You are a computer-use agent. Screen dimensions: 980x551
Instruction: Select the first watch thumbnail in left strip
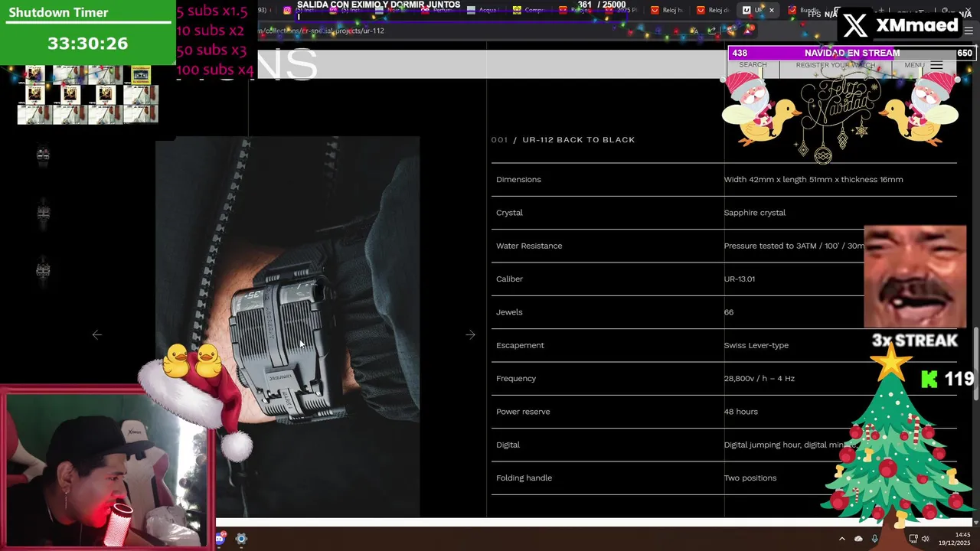point(43,155)
